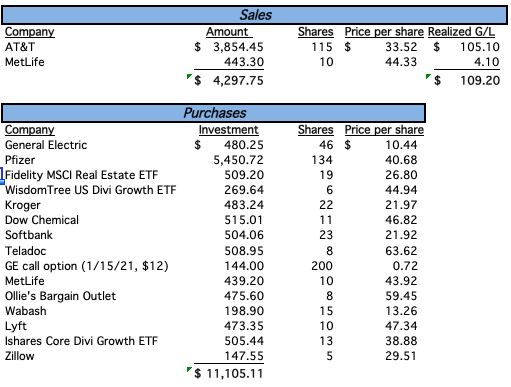Image resolution: width=511 pixels, height=387 pixels.
Task: Select the Ishares Core Divi Growth ETF cell
Action: pos(81,341)
